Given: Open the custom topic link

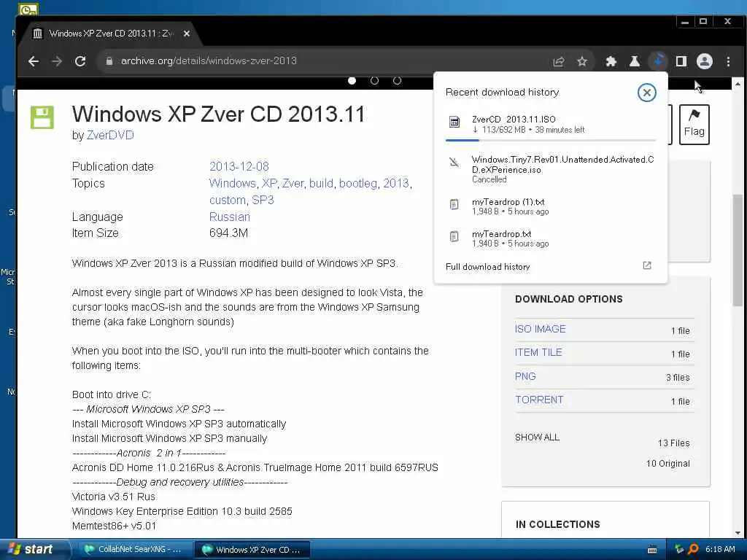Looking at the screenshot, I should (228, 200).
